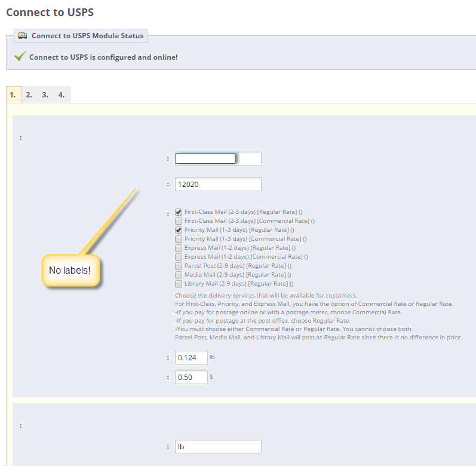Uncheck First-Class Mail Regular Rate checkbox

(179, 212)
